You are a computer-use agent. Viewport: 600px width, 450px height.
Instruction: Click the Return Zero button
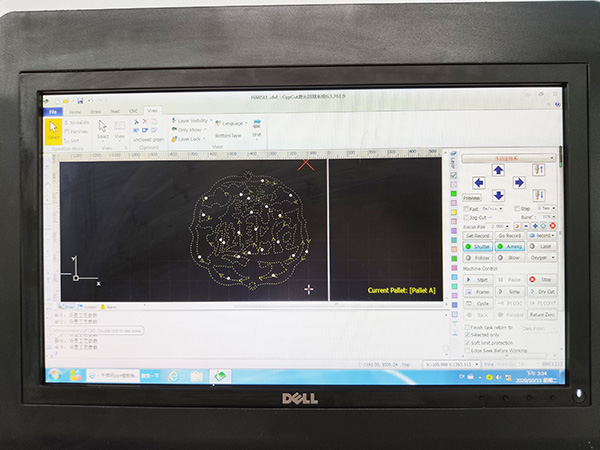click(542, 315)
